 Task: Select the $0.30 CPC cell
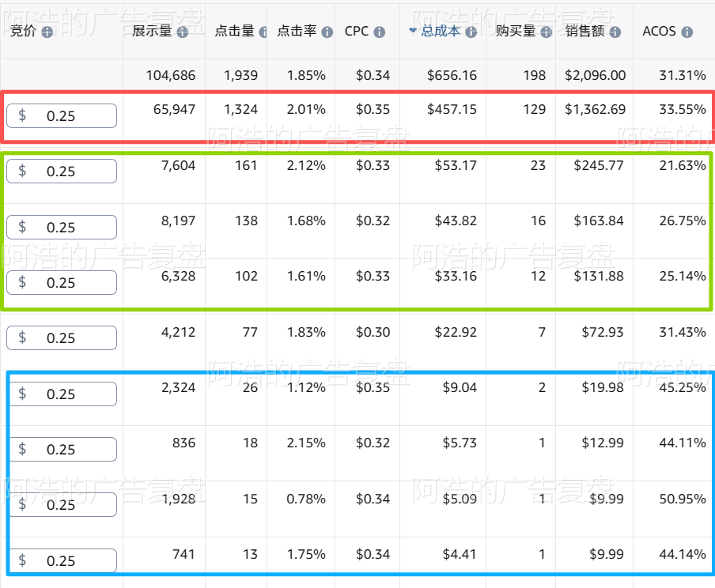[x=373, y=332]
